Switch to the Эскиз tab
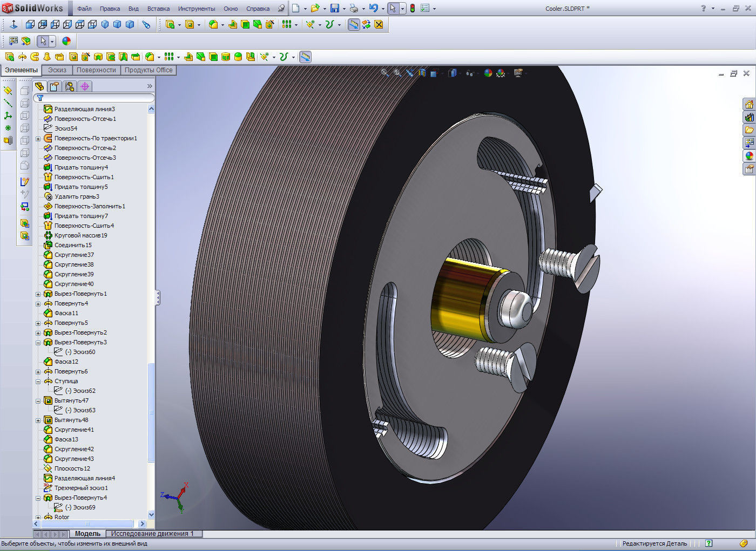The height and width of the screenshot is (551, 756). click(57, 70)
